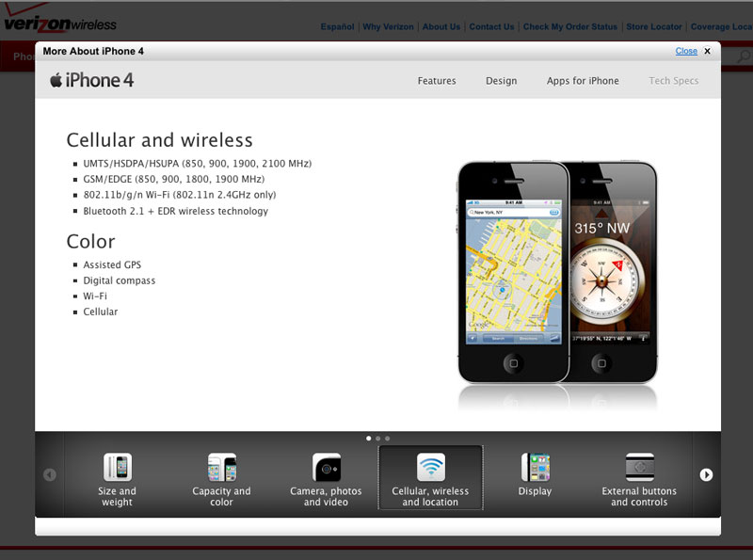This screenshot has width=753, height=560.
Task: Click the left arrow of the carousel
Action: (50, 474)
